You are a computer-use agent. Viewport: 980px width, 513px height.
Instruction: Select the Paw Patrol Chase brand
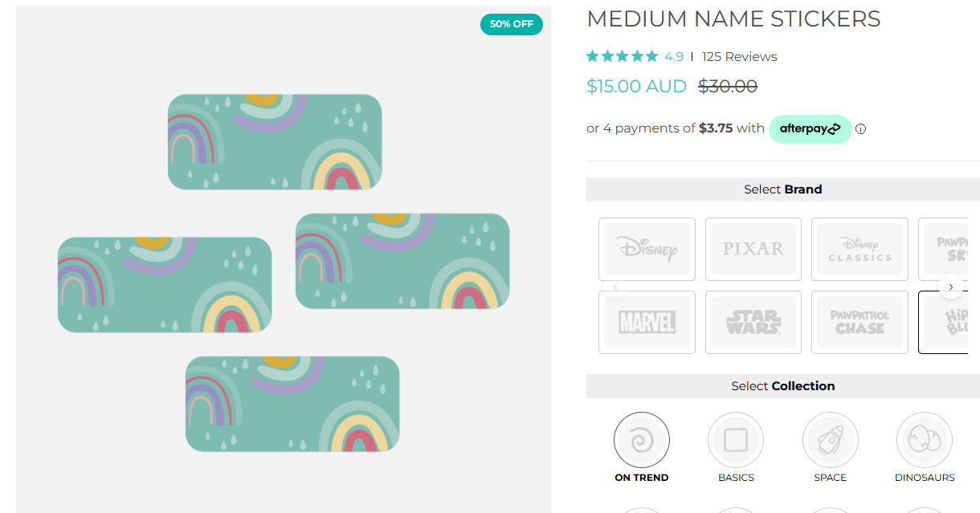tap(860, 322)
